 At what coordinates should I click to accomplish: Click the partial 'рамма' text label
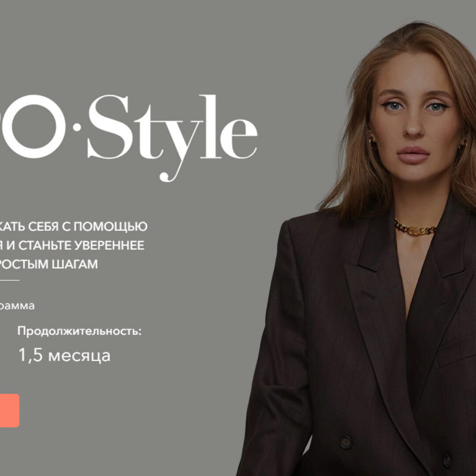[x=17, y=306]
